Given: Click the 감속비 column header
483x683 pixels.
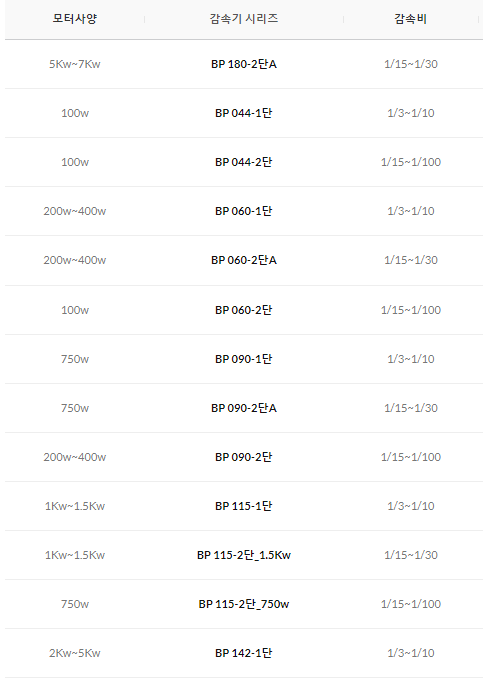Looking at the screenshot, I should coord(410,19).
